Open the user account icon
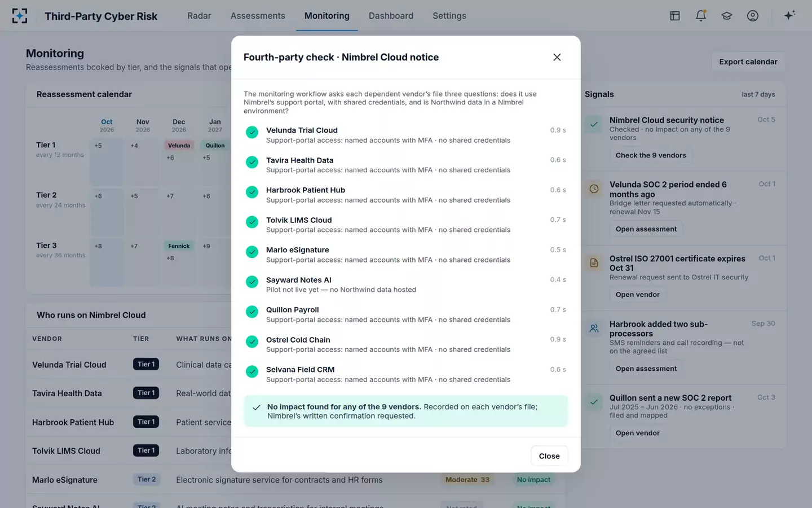 (x=753, y=16)
